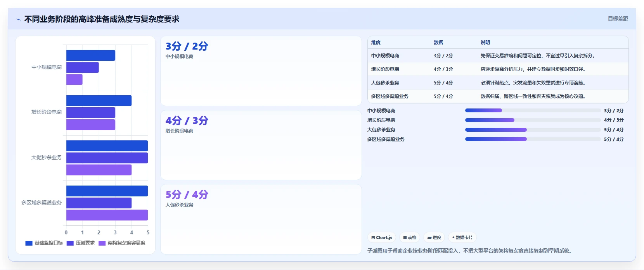Click the 增长阶段电商 progress bar
This screenshot has width=644, height=270.
(533, 120)
